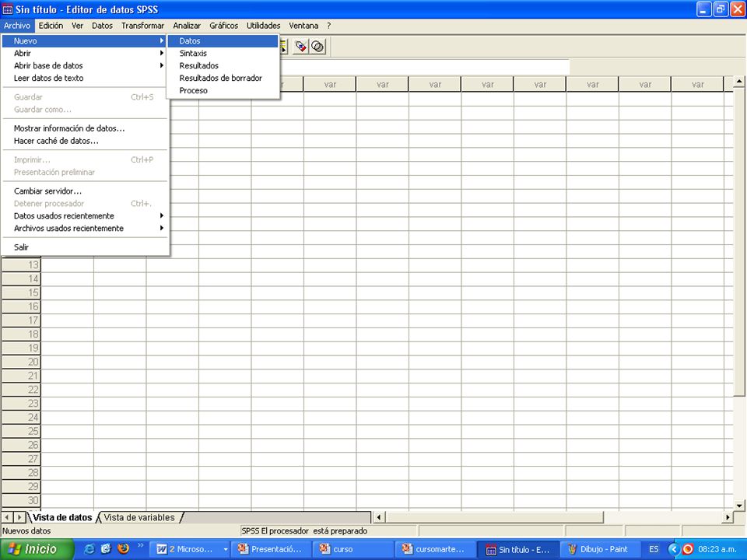Click the SPSS icon in the title bar

[8, 9]
